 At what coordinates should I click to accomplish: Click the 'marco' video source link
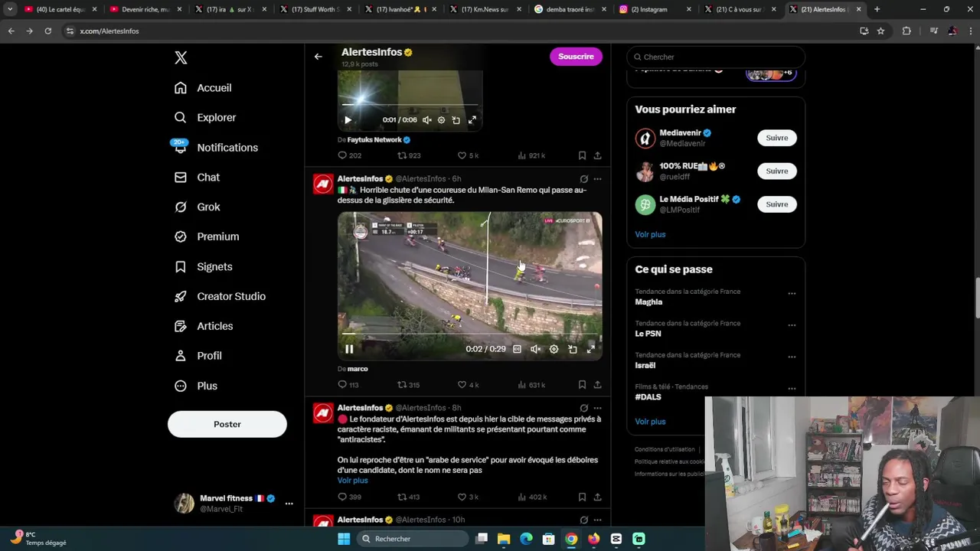[358, 369]
